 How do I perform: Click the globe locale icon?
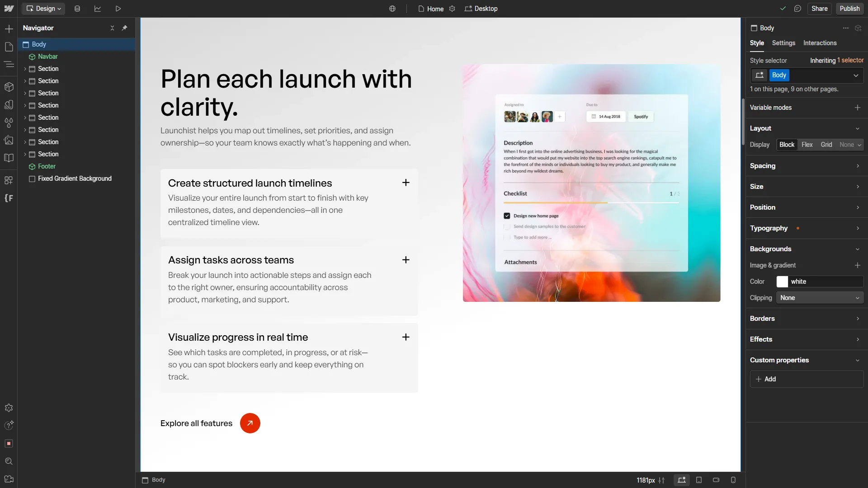[x=392, y=9]
